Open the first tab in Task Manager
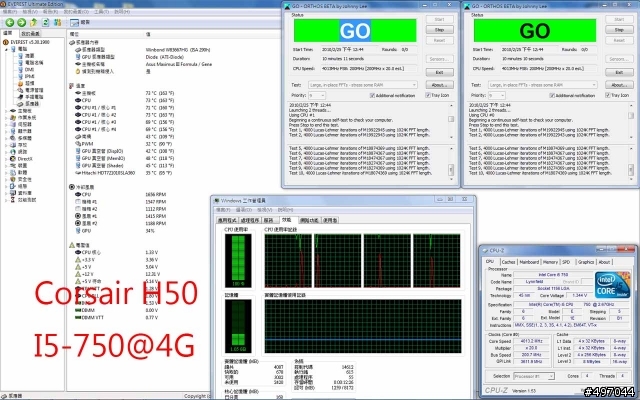The height and width of the screenshot is (400, 640). [x=227, y=220]
